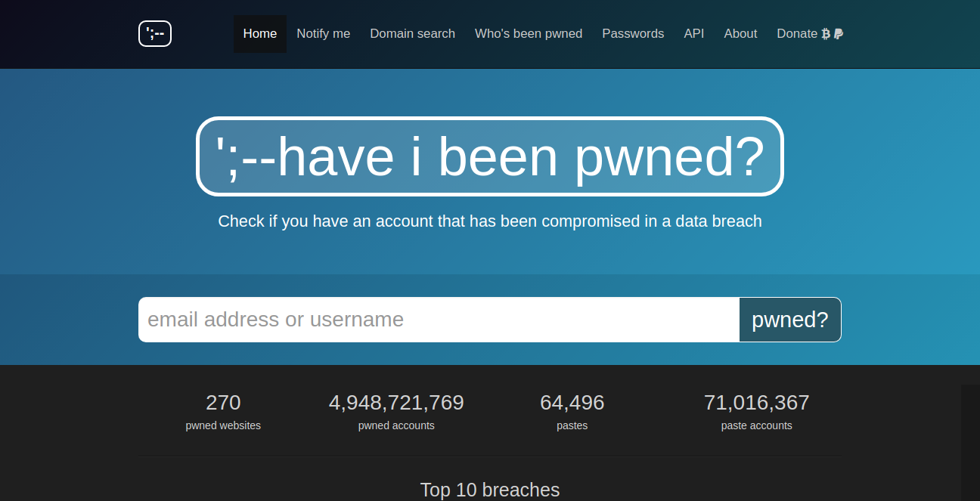
Task: Click the compromised account tagline text
Action: tap(490, 221)
